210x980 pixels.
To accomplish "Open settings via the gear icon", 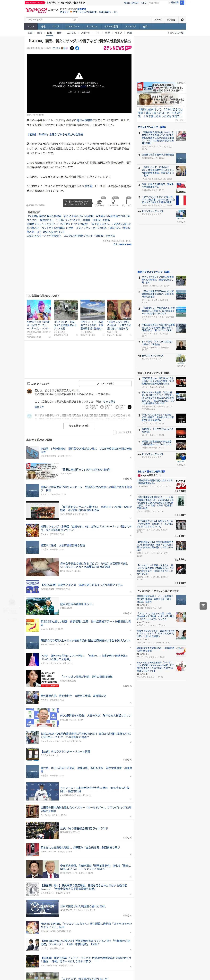I will (182, 20).
